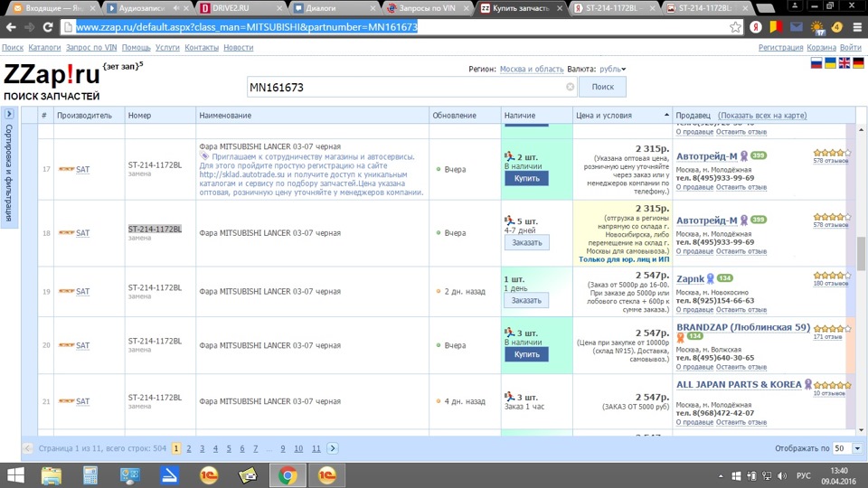Open the Каталоги menu link

tap(44, 48)
